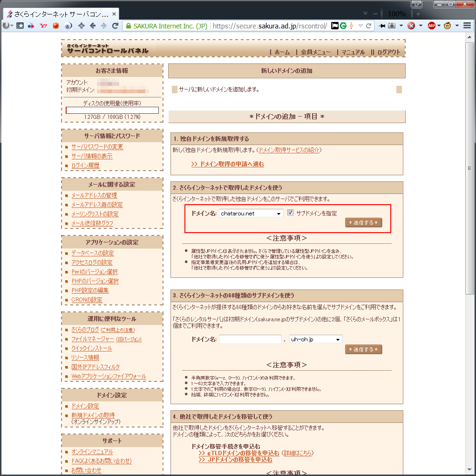The width and height of the screenshot is (476, 476).
Task: Open the browser hamburger menu
Action: 467,26
